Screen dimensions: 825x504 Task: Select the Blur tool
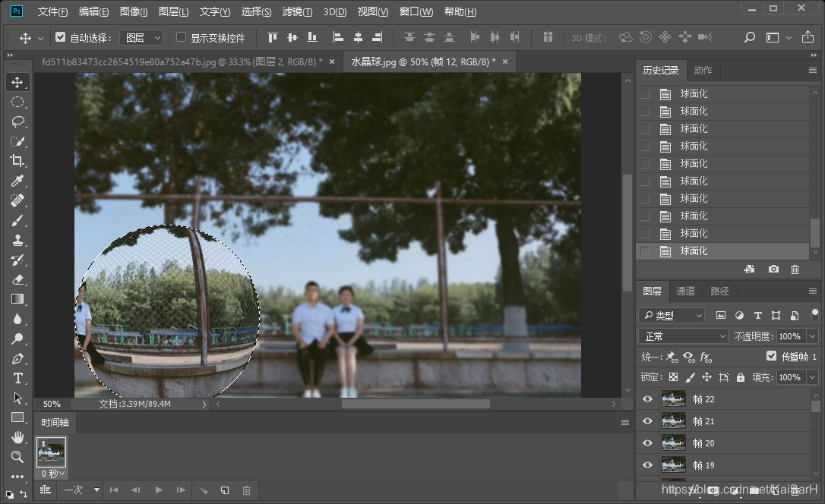17,319
